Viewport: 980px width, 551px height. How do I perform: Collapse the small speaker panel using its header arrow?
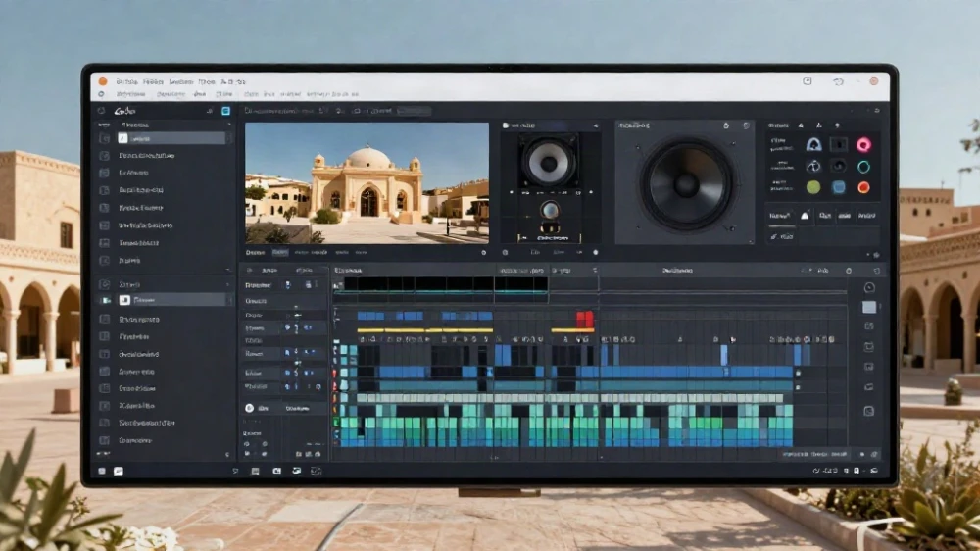pos(596,125)
